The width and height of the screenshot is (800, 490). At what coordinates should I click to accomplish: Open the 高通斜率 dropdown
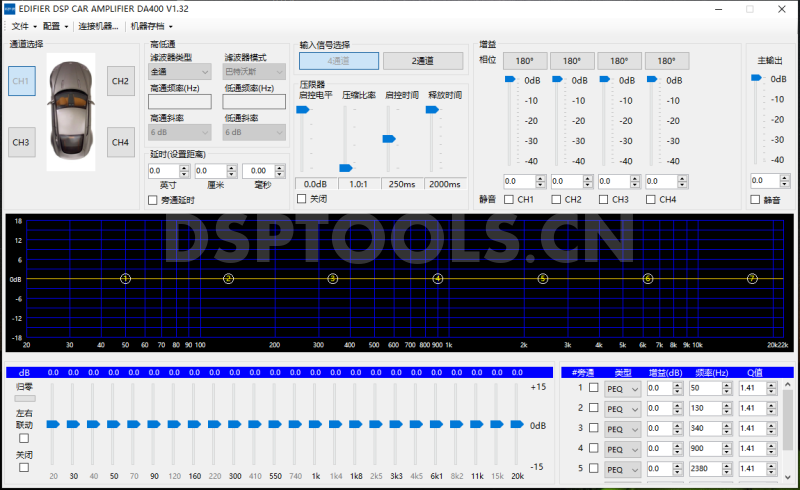pos(180,132)
